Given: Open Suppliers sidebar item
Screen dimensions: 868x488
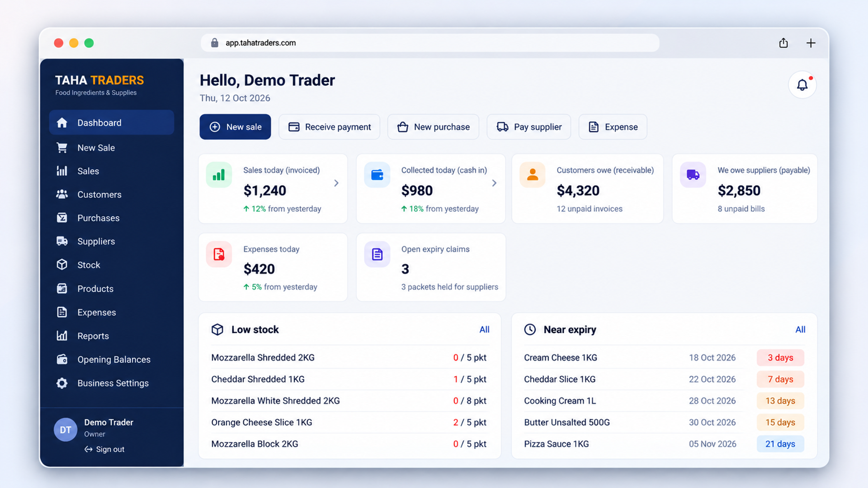Looking at the screenshot, I should point(111,241).
